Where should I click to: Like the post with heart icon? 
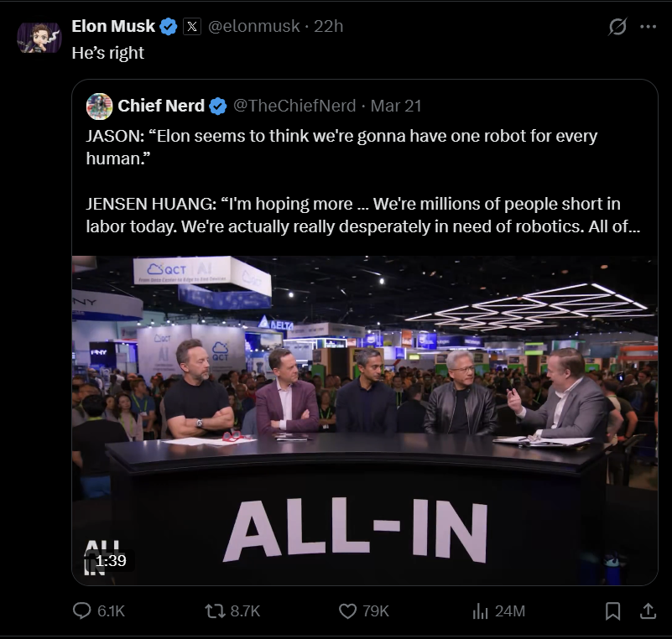point(347,611)
